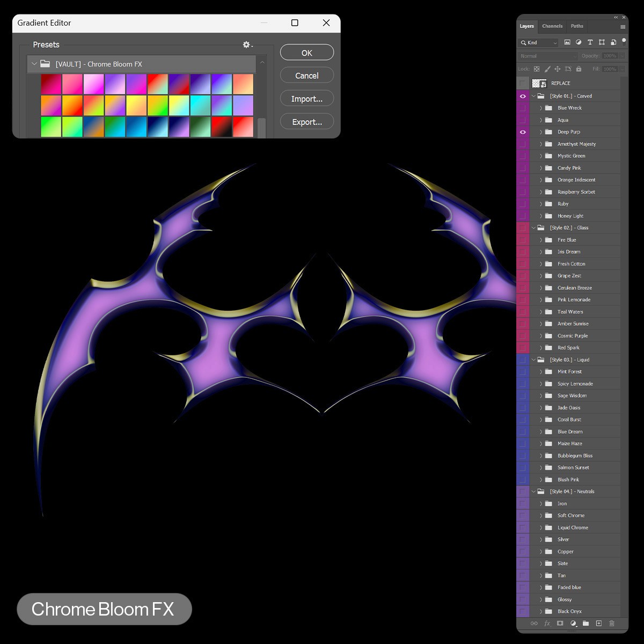This screenshot has height=644, width=644.
Task: Show the Aqua group visibility
Action: coord(523,120)
